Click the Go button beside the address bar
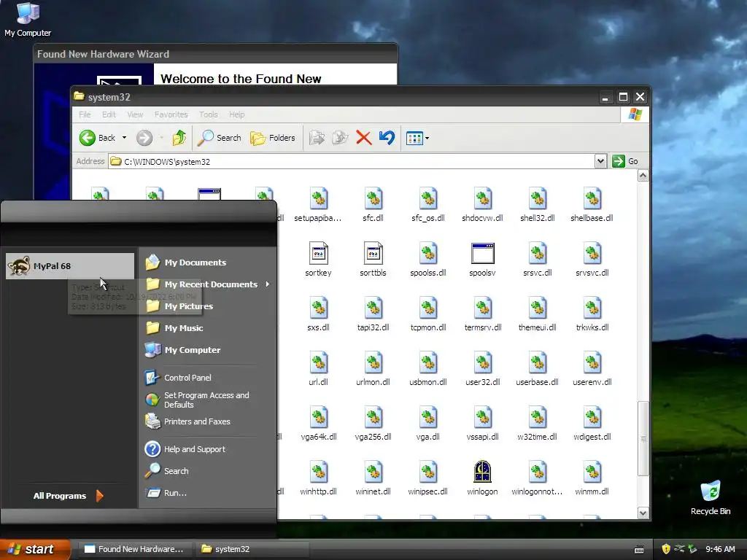This screenshot has height=560, width=747. pos(625,161)
